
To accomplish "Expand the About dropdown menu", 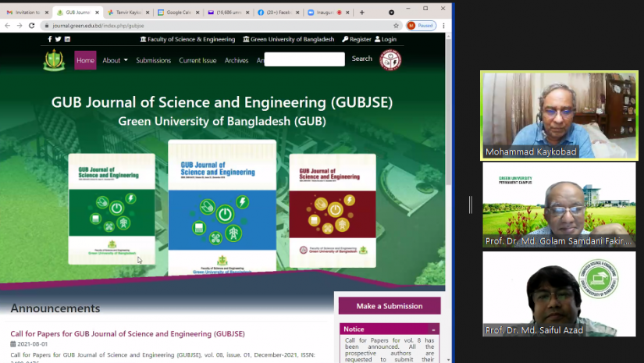I will coord(115,60).
